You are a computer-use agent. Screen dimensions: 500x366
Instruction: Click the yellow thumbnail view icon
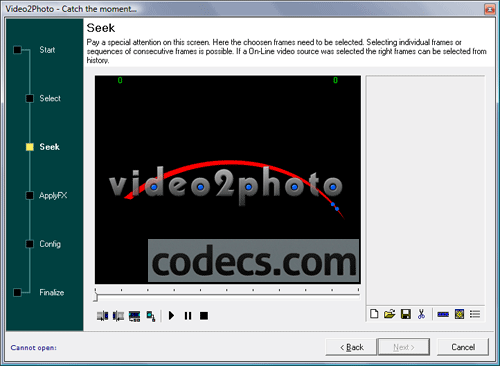pos(459,314)
